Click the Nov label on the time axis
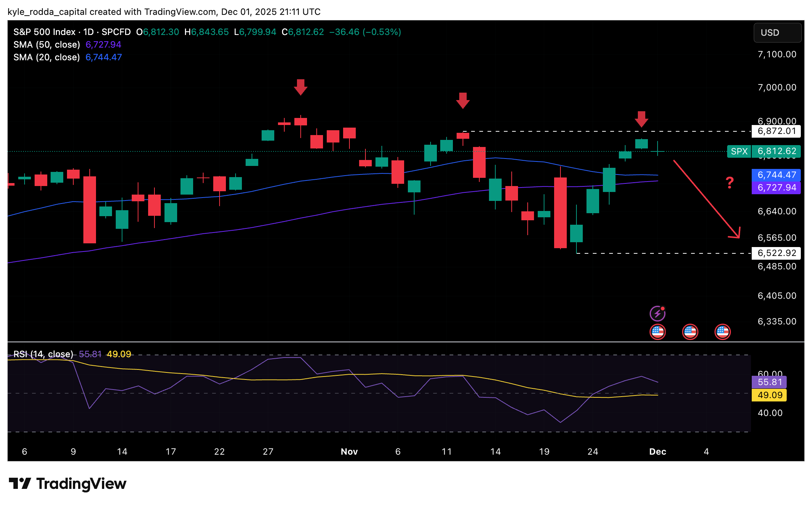The width and height of the screenshot is (812, 506). (x=349, y=451)
